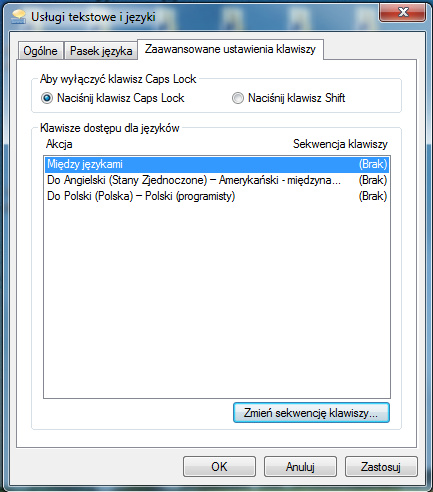Image resolution: width=433 pixels, height=492 pixels.
Task: Select Do Polski (Polska) programisty row
Action: click(x=217, y=196)
